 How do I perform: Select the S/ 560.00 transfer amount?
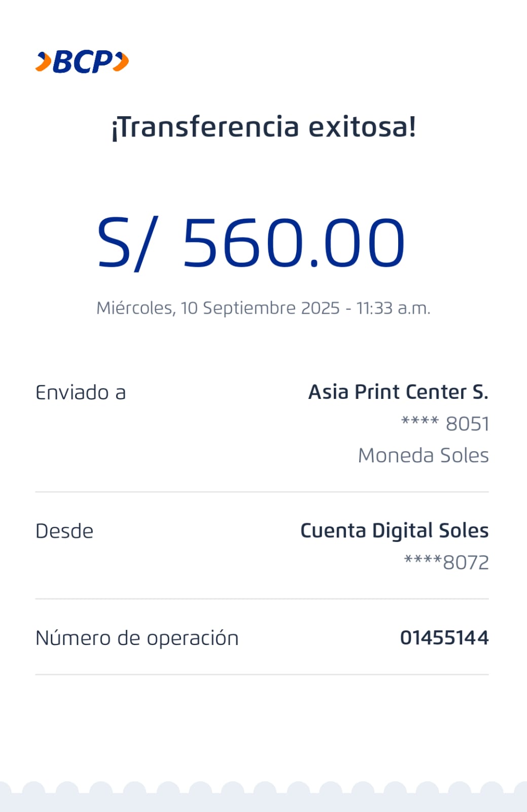click(252, 243)
